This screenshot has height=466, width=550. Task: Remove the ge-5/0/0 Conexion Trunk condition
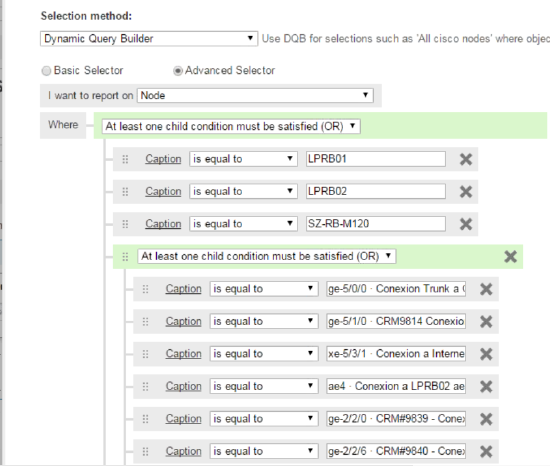coord(486,289)
